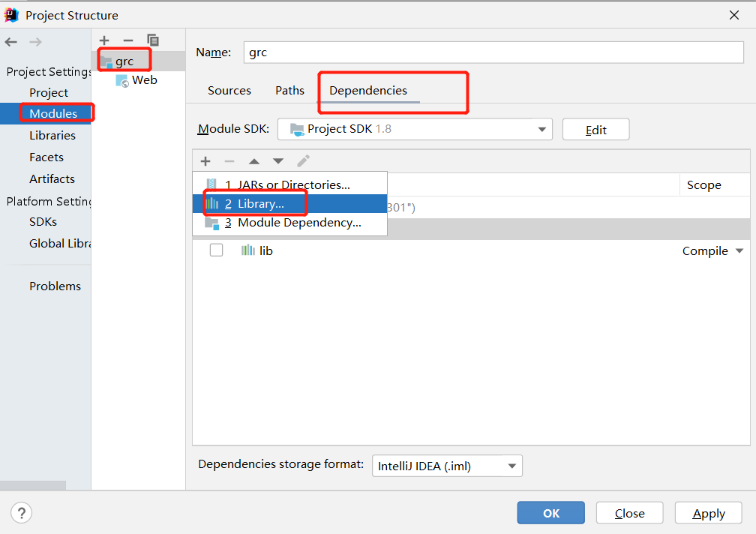Switch to Sources tab
This screenshot has width=756, height=534.
[x=229, y=91]
